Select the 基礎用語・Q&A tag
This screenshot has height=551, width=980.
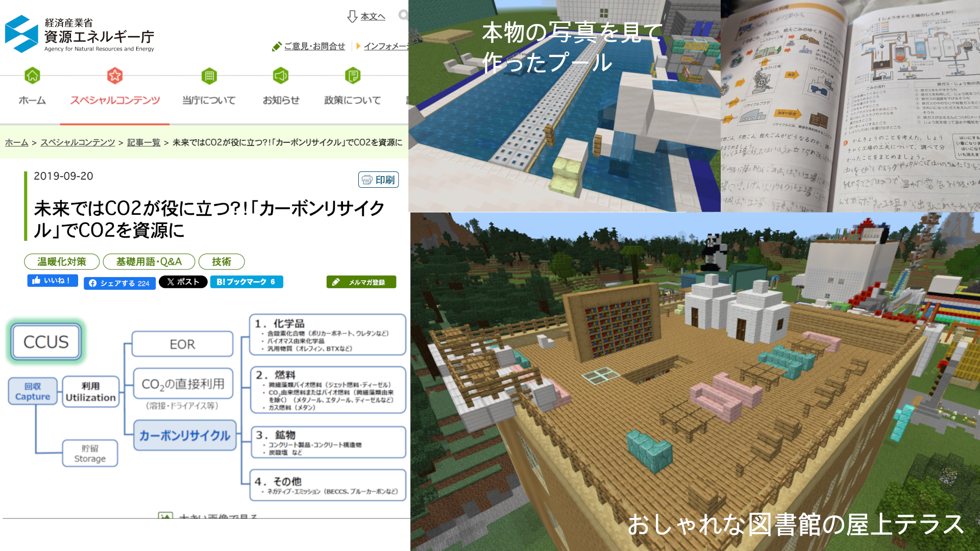tap(149, 262)
